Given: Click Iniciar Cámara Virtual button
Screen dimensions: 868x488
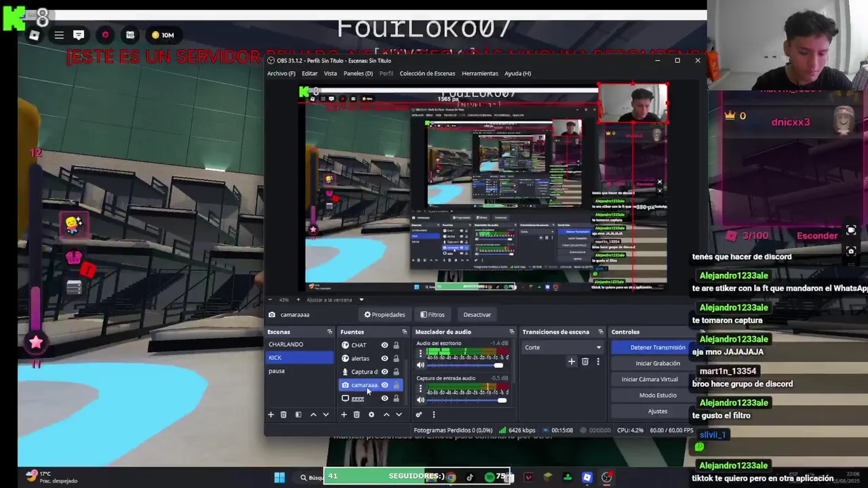Looking at the screenshot, I should [650, 380].
